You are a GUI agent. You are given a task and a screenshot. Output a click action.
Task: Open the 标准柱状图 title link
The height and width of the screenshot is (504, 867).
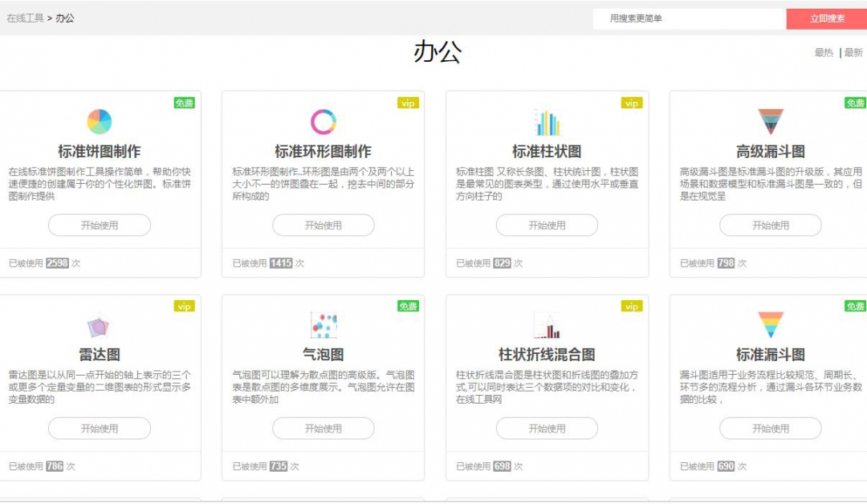coord(547,152)
